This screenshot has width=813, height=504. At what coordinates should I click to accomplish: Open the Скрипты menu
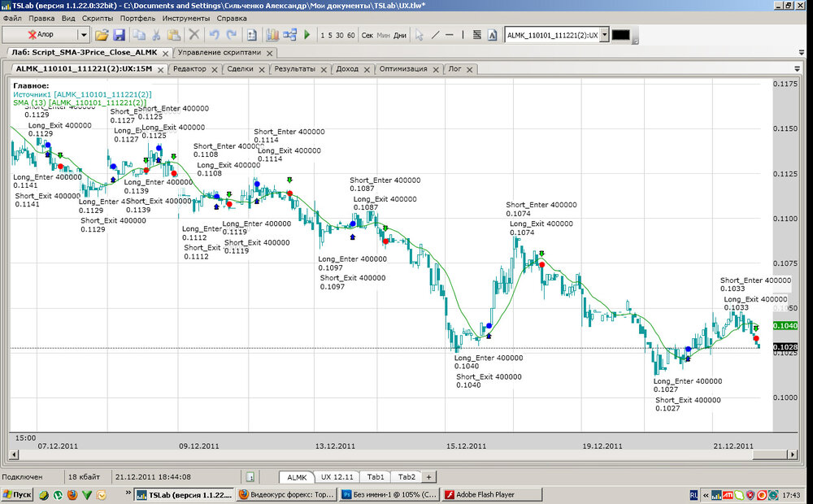coord(98,17)
